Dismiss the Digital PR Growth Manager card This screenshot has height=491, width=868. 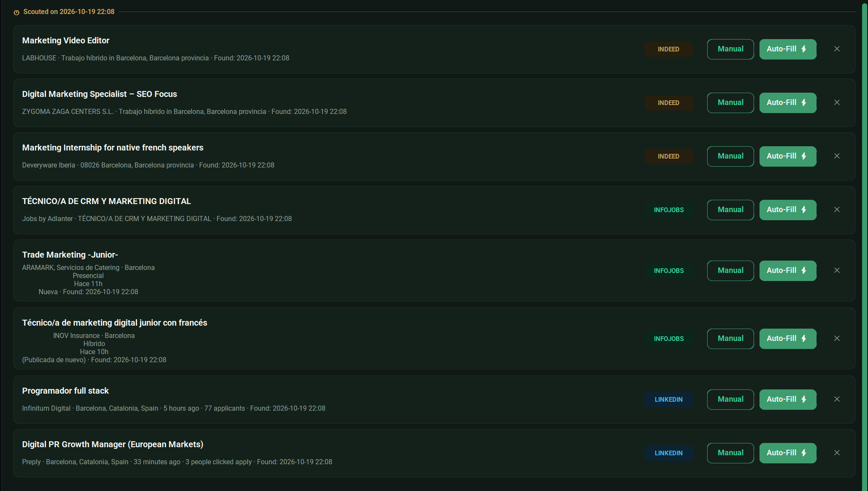click(x=837, y=453)
